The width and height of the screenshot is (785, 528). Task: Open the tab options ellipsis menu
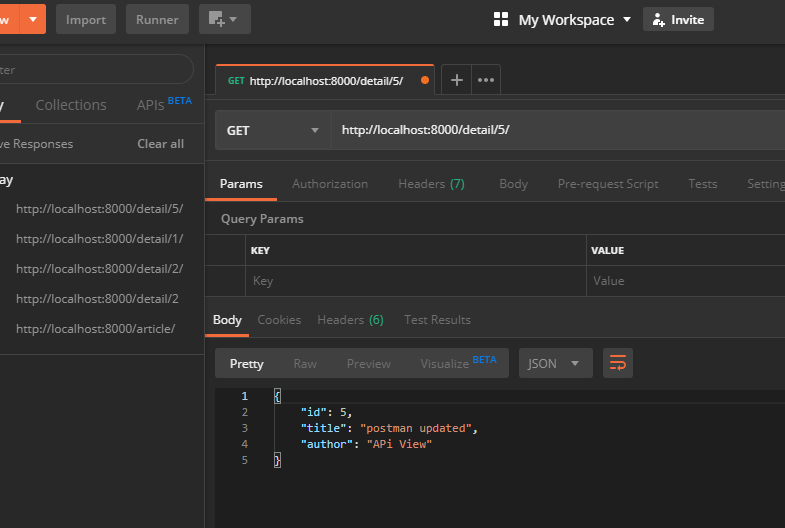point(486,80)
